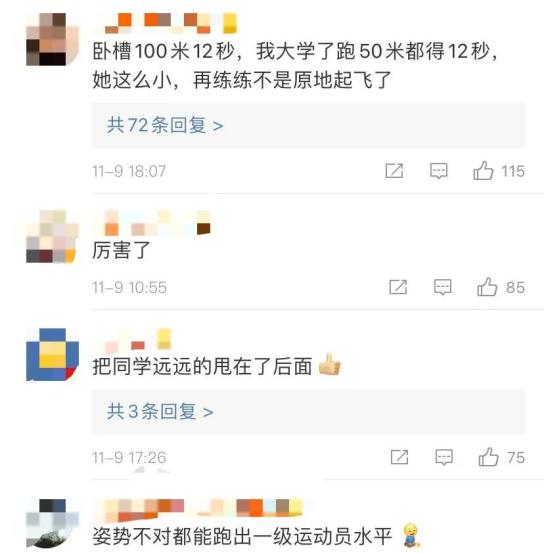544x553 pixels.
Task: Open avatar of the last commenter
Action: point(52,523)
